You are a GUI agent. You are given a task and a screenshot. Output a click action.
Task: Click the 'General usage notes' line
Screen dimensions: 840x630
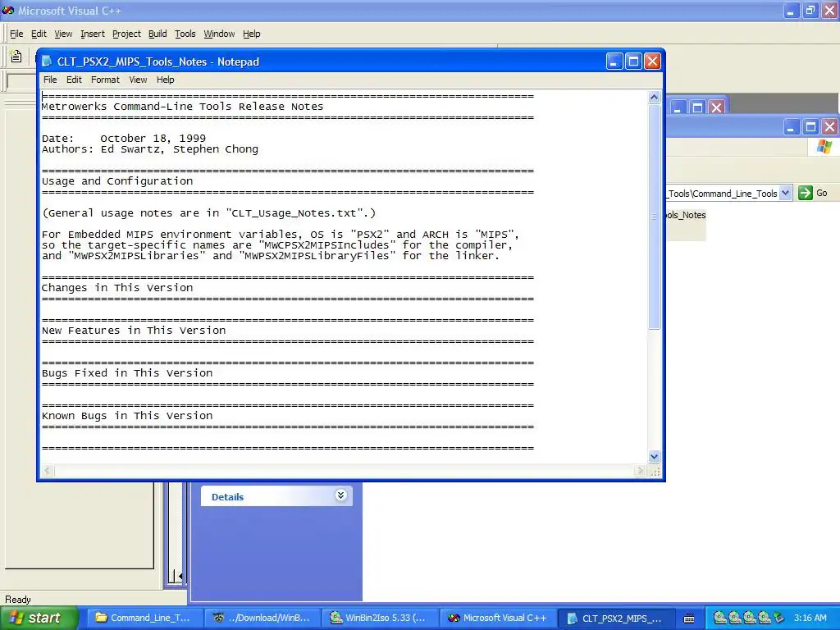coord(209,213)
